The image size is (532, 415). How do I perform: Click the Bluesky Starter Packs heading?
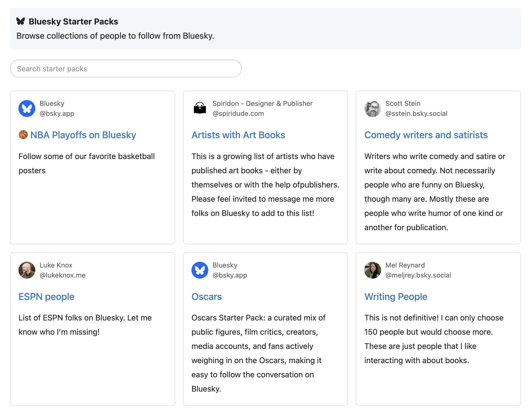(73, 21)
